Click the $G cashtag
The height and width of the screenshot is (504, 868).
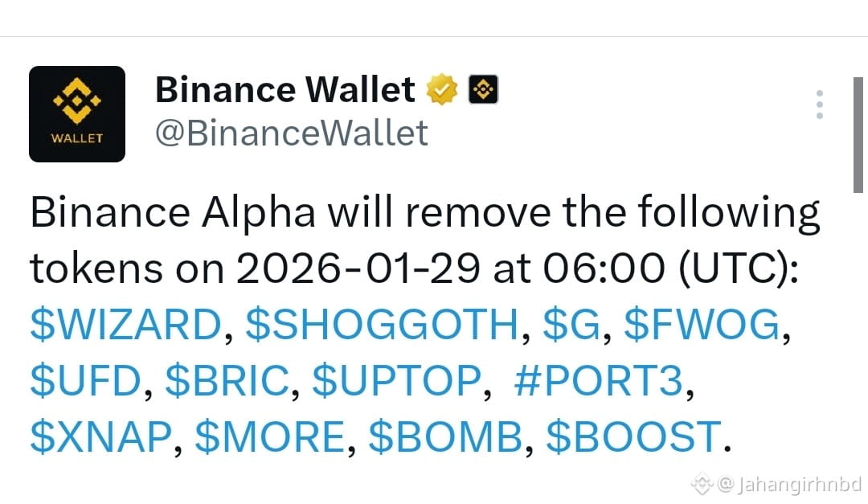coord(571,325)
